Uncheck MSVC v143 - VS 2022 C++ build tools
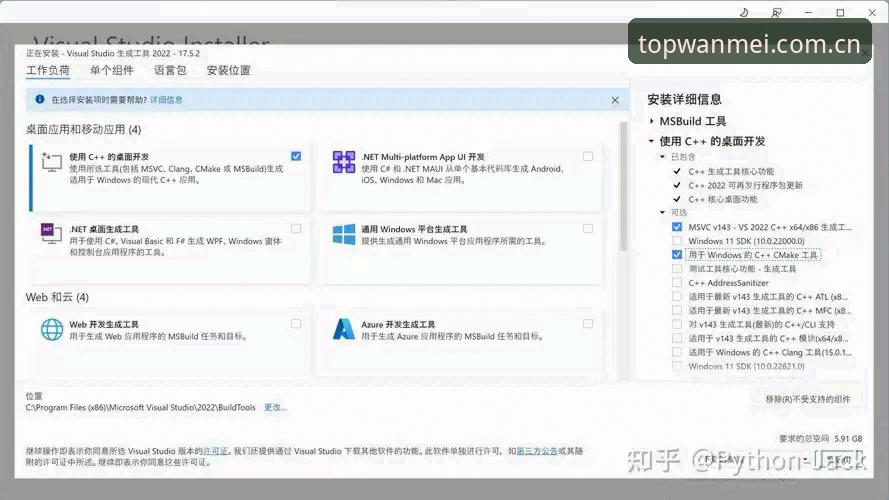 tap(677, 227)
